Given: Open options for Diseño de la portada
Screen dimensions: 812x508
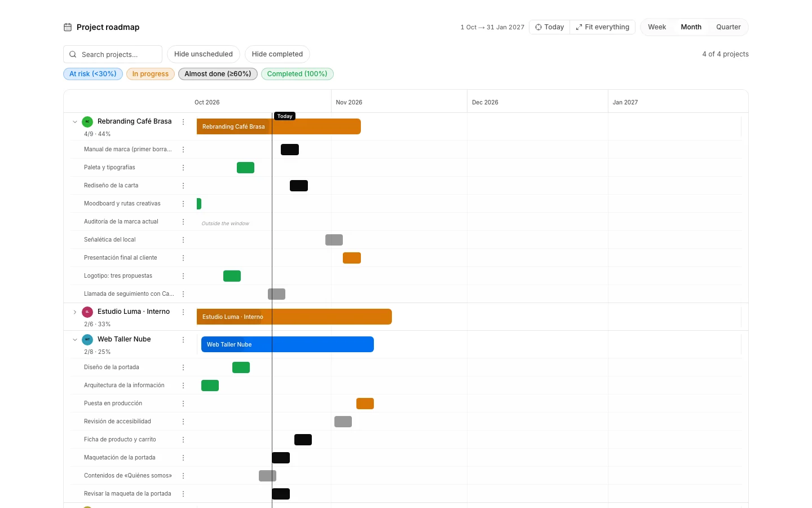Looking at the screenshot, I should coord(183,367).
